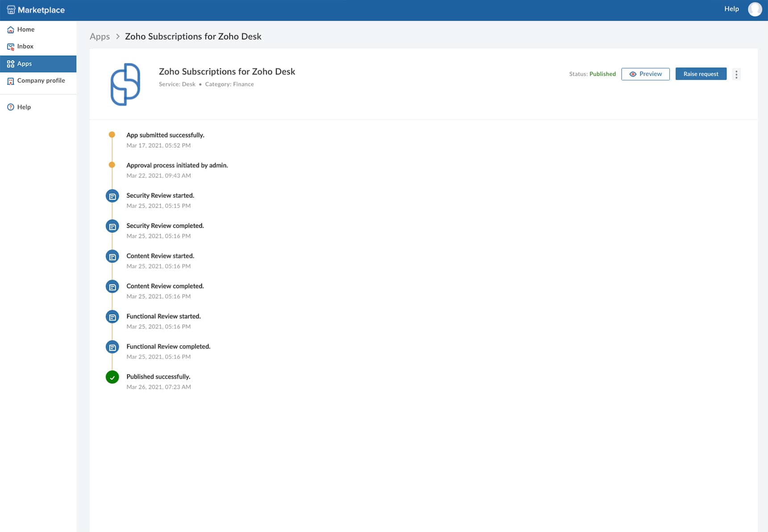Viewport: 768px width, 532px height.
Task: Click 'Approval process initiated by admin.' text
Action: click(177, 165)
